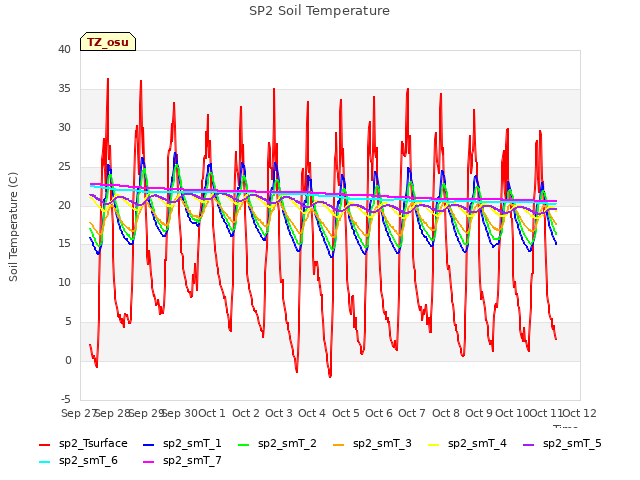The height and width of the screenshot is (480, 640).
Task: Click the 0 y-axis tick label
Action: (68, 360)
